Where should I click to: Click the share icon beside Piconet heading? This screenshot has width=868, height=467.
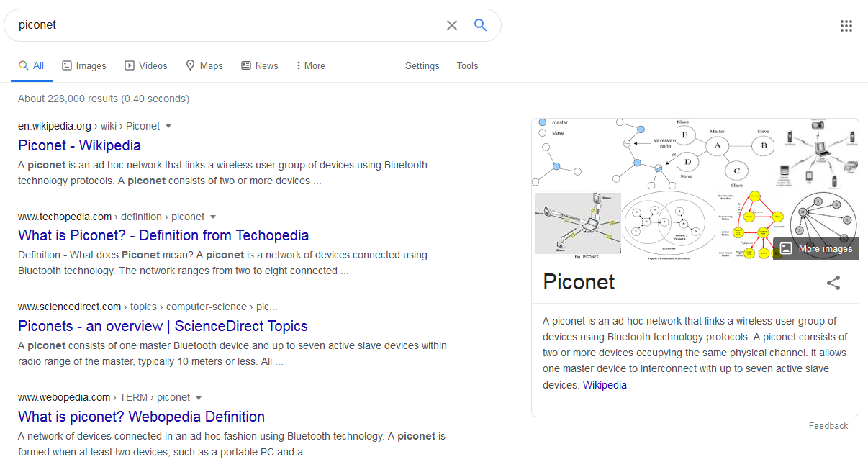click(x=833, y=283)
